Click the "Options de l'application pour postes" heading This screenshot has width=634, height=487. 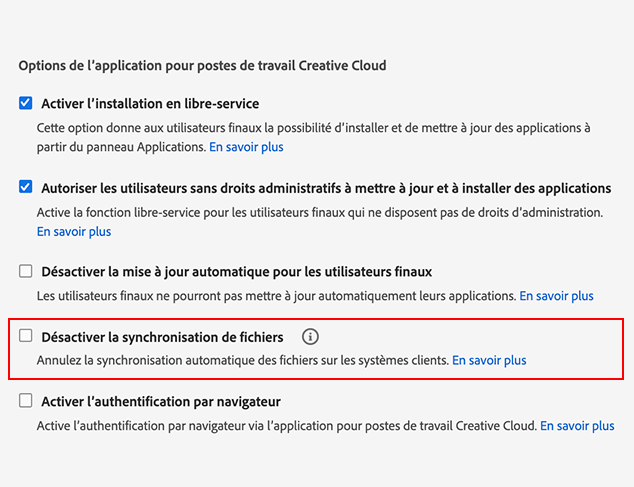(202, 65)
